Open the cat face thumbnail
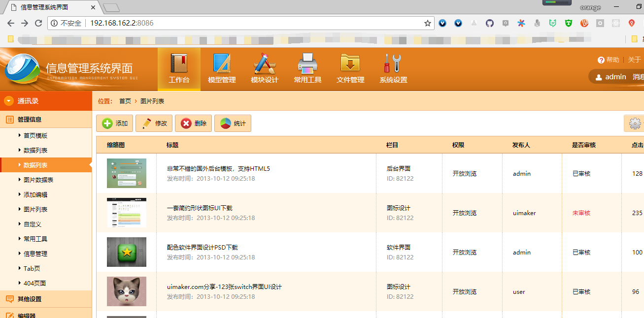This screenshot has height=318, width=644. (127, 291)
